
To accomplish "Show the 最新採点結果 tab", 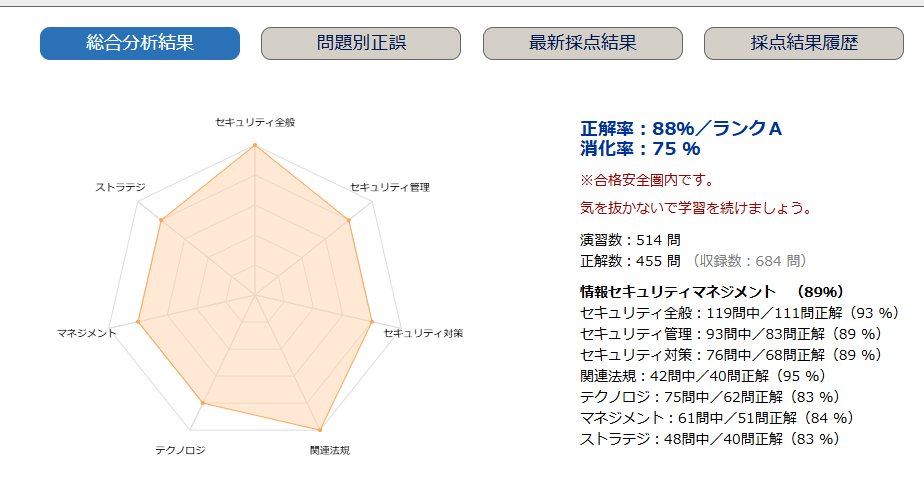I will coord(583,43).
